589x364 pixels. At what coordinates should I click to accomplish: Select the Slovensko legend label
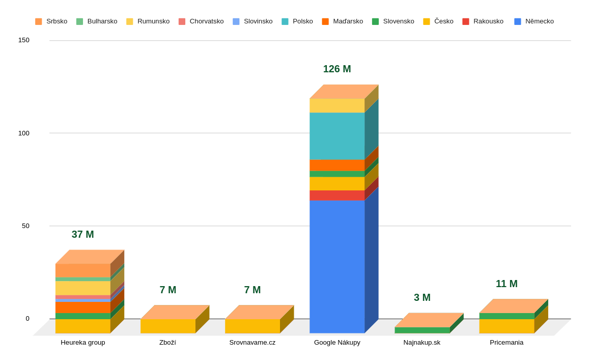point(399,21)
